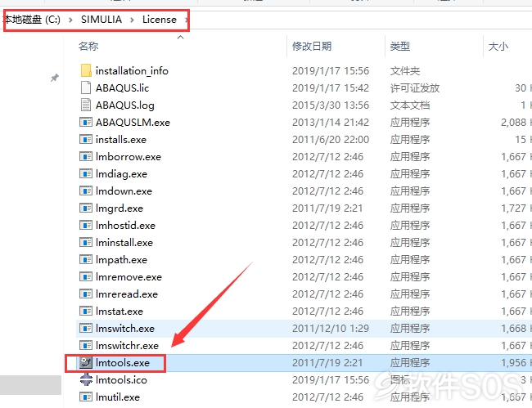The width and height of the screenshot is (532, 408).
Task: Click the lmborrow.exe application icon
Action: pos(86,156)
